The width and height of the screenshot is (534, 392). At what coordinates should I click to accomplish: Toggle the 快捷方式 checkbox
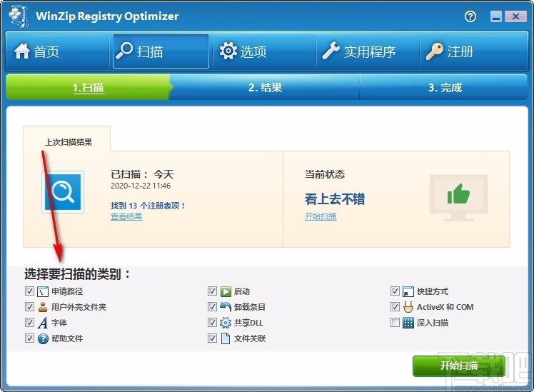point(395,291)
